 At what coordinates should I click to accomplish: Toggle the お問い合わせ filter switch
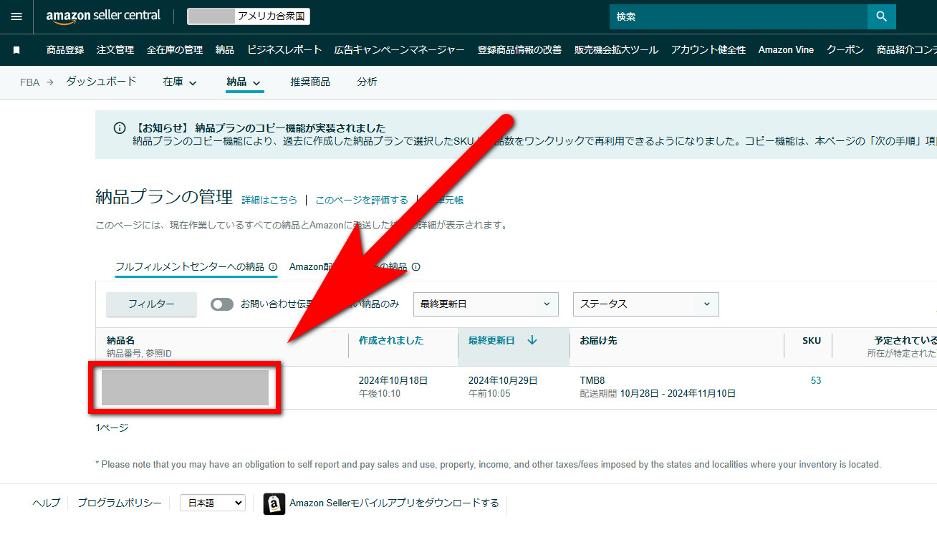point(222,304)
